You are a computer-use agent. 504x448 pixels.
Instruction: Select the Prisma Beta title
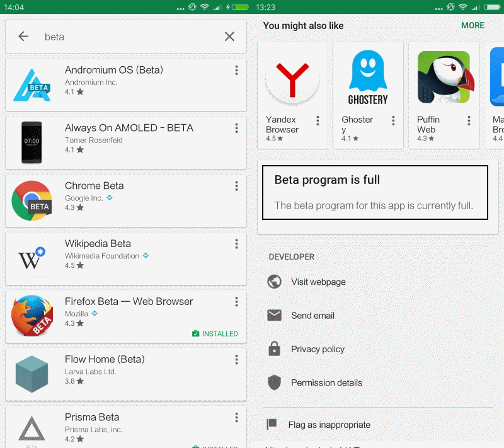[x=92, y=417]
